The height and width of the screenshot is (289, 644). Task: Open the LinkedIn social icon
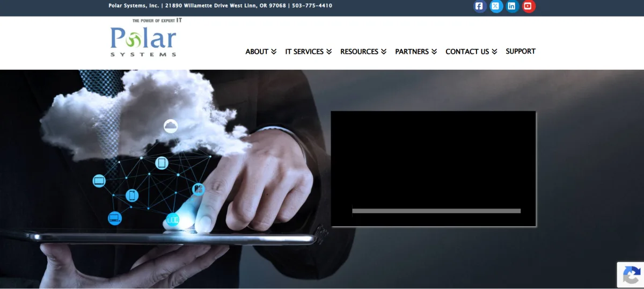(512, 6)
